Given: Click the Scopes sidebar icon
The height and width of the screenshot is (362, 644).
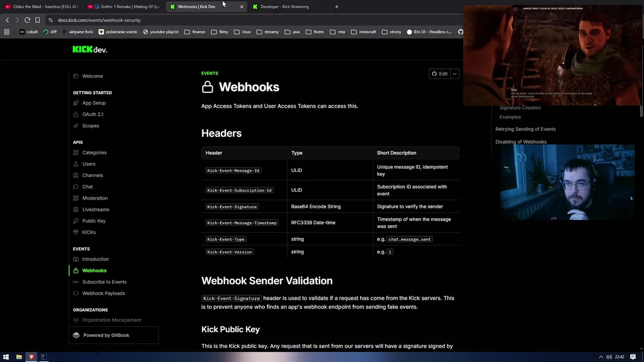Looking at the screenshot, I should point(76,126).
